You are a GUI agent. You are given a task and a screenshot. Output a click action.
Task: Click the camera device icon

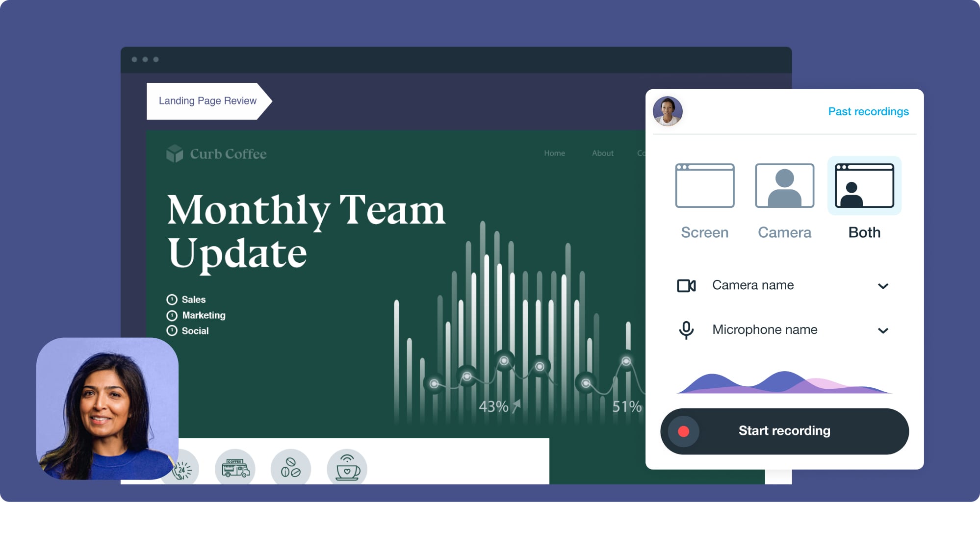point(687,284)
